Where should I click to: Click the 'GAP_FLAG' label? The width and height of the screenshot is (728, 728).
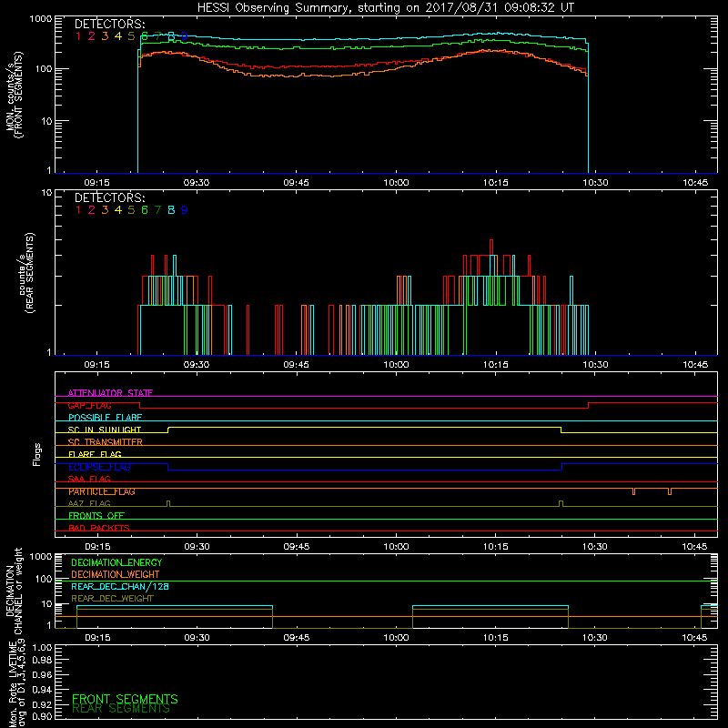coord(89,405)
